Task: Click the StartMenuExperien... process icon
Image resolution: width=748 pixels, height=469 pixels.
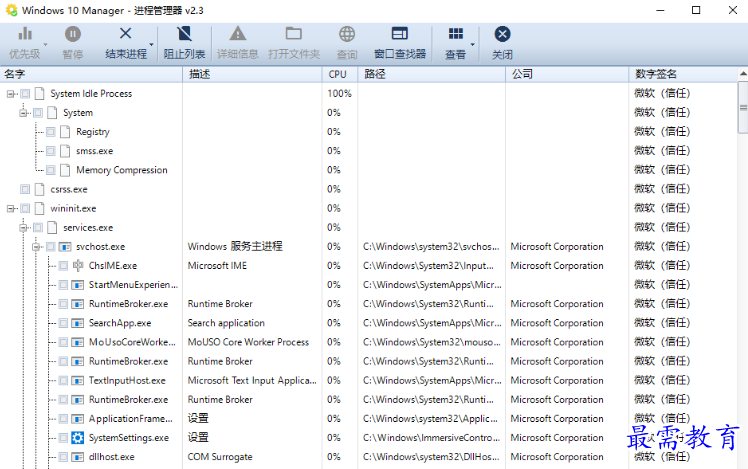Action: click(x=77, y=285)
